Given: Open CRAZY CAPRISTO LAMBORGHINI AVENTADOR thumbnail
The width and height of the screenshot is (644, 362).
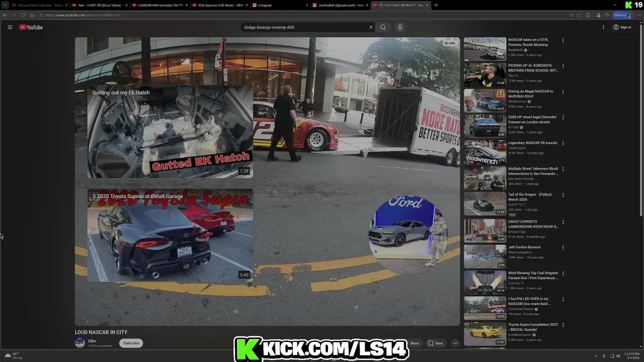Looking at the screenshot, I should pos(485,230).
